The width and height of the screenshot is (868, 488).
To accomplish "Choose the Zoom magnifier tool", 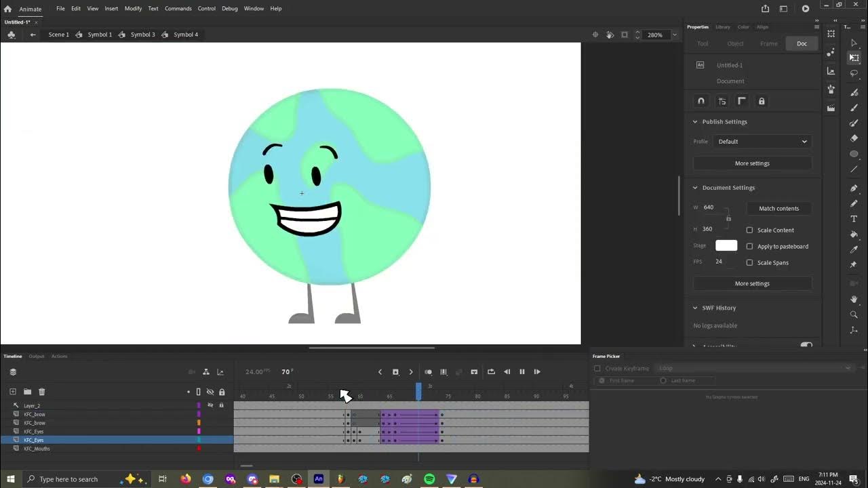I will 854,314.
